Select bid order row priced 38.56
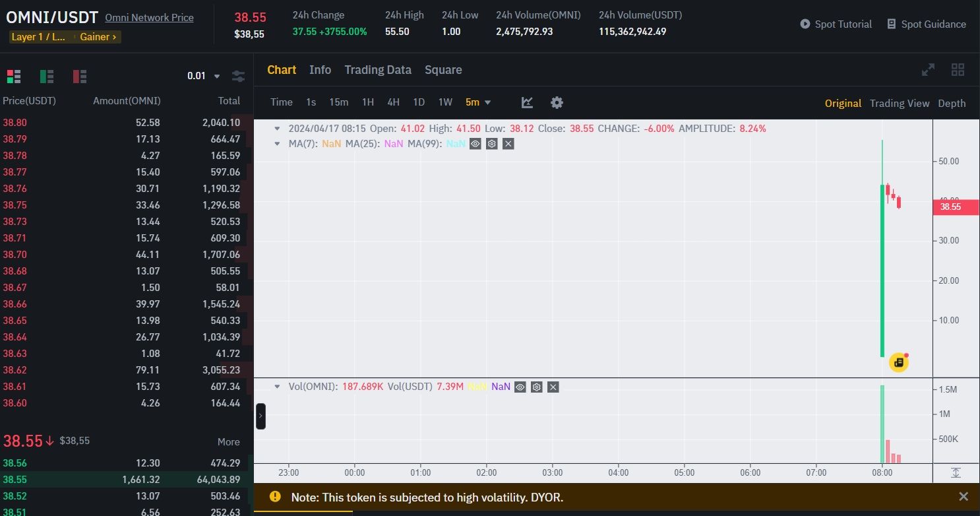The width and height of the screenshot is (980, 516). [x=127, y=463]
